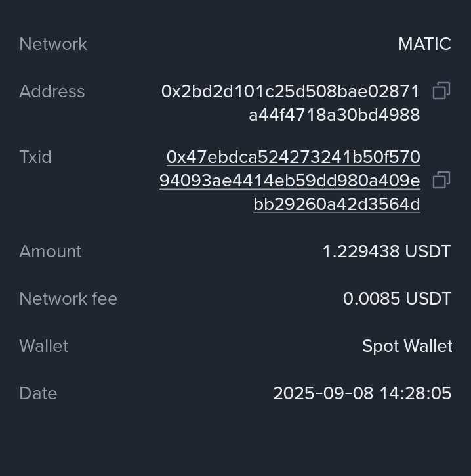This screenshot has height=476, width=471.
Task: Click the 1.229438 USDT amount
Action: pos(386,251)
